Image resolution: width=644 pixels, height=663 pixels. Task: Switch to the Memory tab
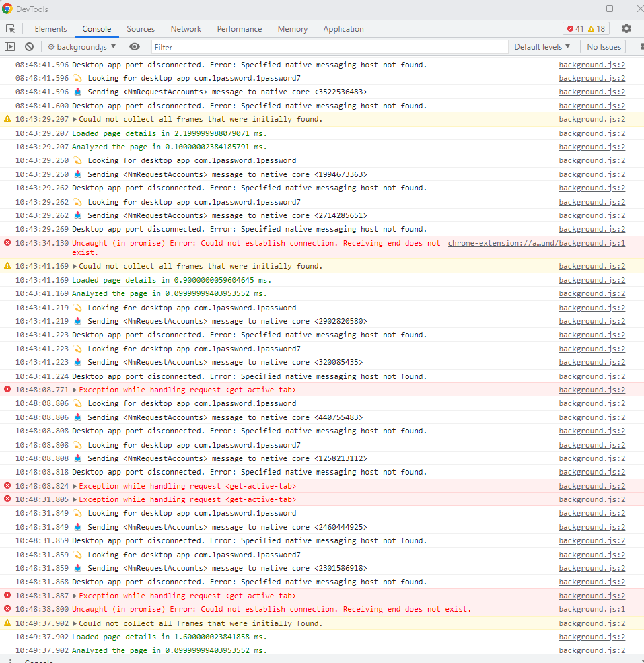pos(293,29)
